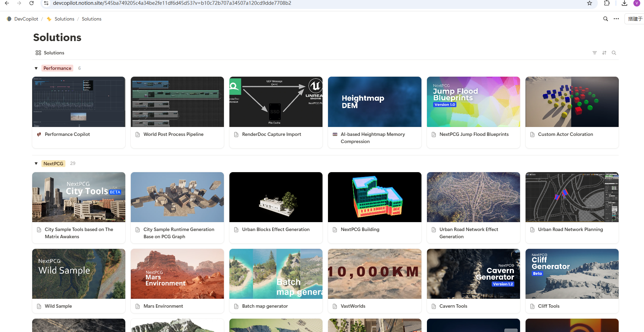Click the Performance Copilot page icon
The width and height of the screenshot is (644, 332).
click(39, 134)
